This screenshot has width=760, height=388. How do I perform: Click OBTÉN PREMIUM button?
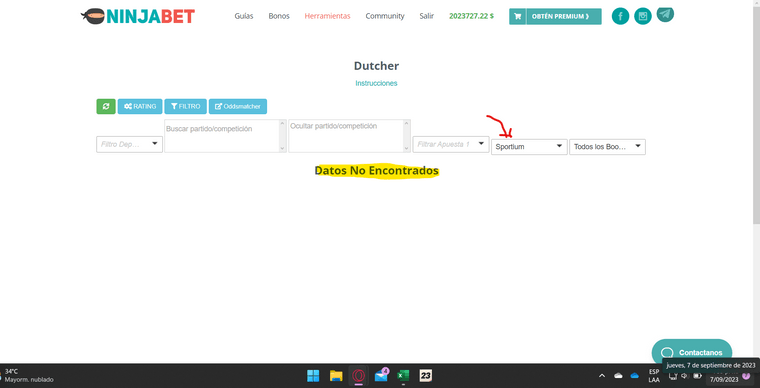pyautogui.click(x=564, y=16)
